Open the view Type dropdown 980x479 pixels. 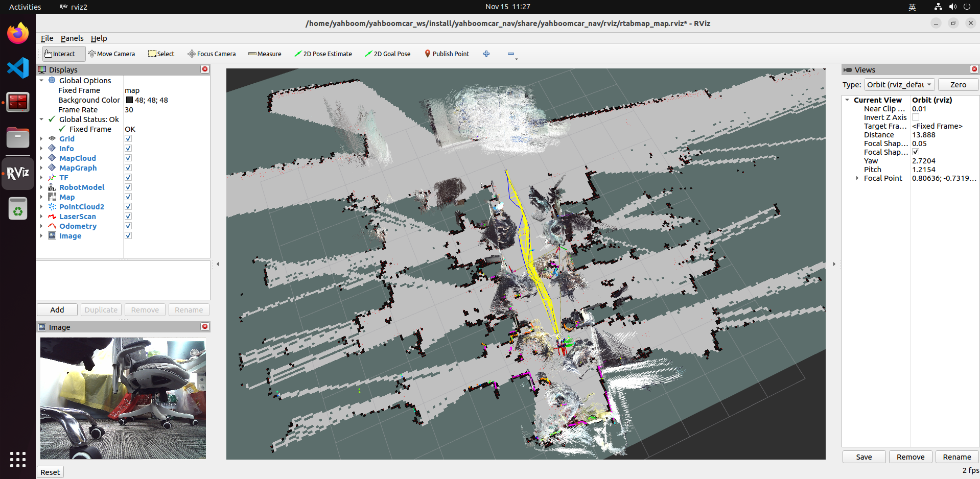[899, 85]
